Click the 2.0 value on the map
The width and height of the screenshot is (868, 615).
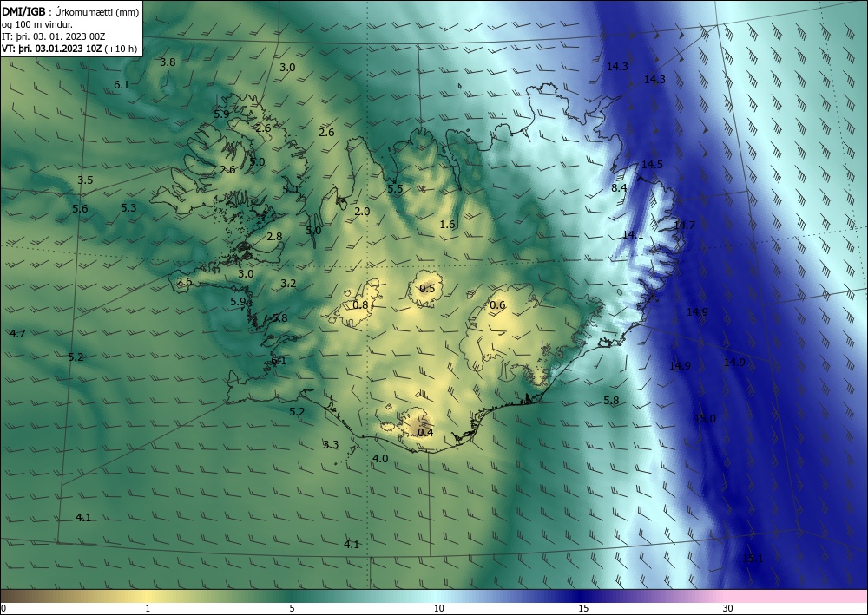(x=362, y=212)
